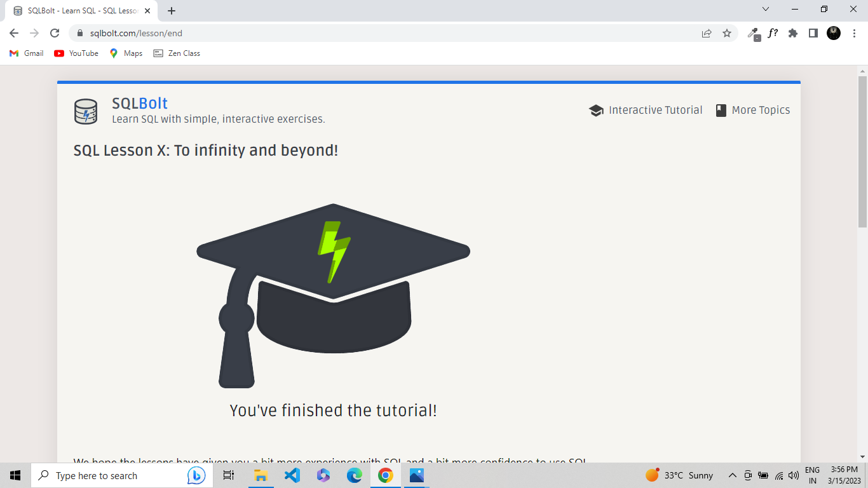Open Maps bookmark
868x488 pixels.
click(126, 53)
